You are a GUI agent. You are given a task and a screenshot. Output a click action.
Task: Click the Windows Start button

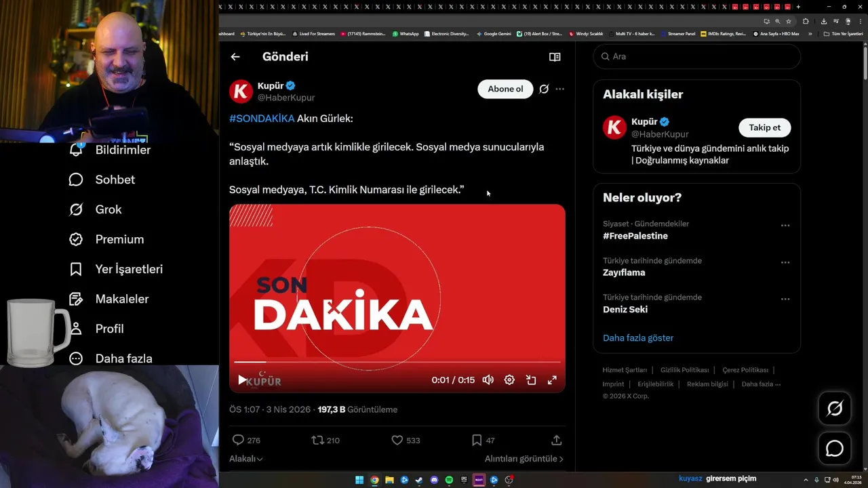[359, 480]
